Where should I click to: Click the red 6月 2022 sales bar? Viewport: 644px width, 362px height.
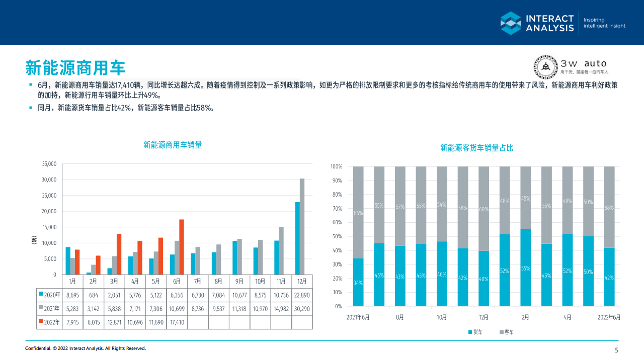[x=182, y=247]
